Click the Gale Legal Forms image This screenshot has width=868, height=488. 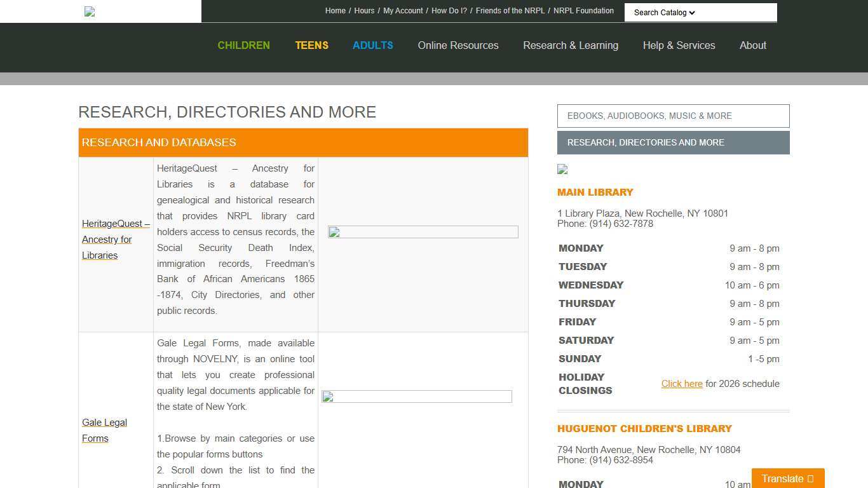tap(416, 396)
